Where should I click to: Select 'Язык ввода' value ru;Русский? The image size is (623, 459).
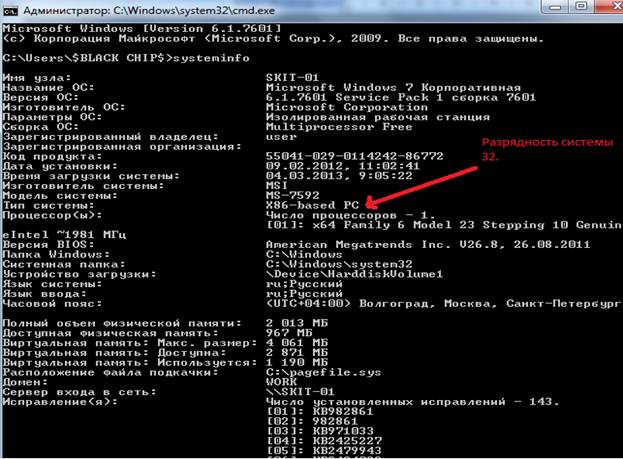pyautogui.click(x=304, y=294)
